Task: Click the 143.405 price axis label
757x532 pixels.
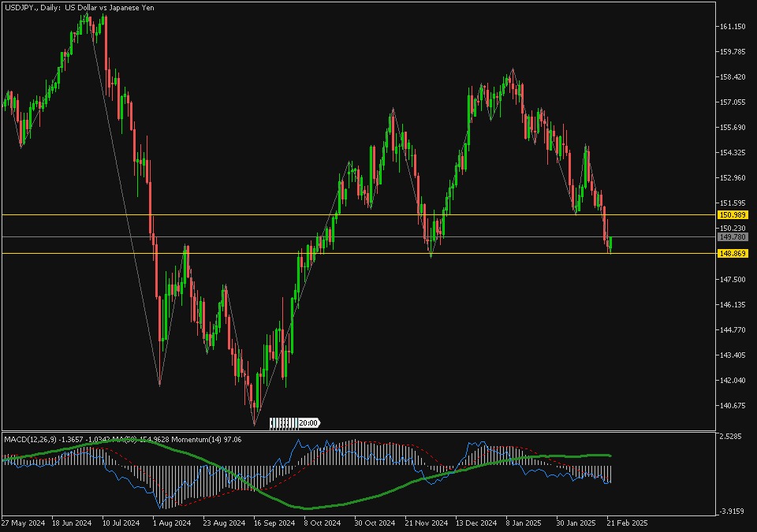Action: tap(733, 355)
